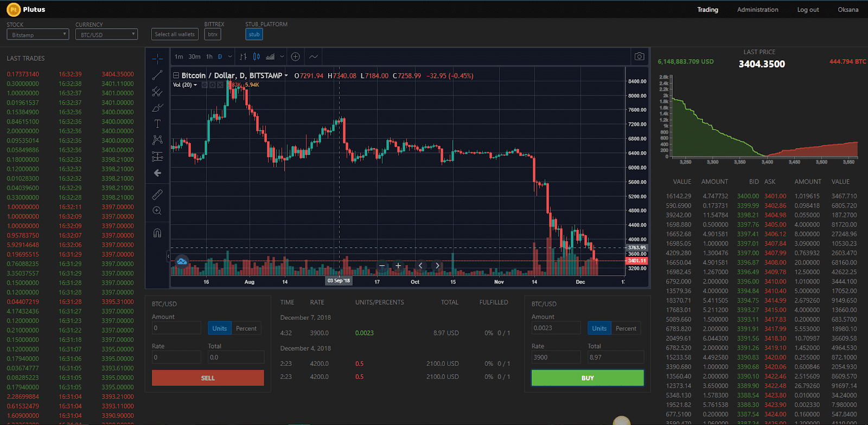
Task: Open the indicators wave icon
Action: 314,56
